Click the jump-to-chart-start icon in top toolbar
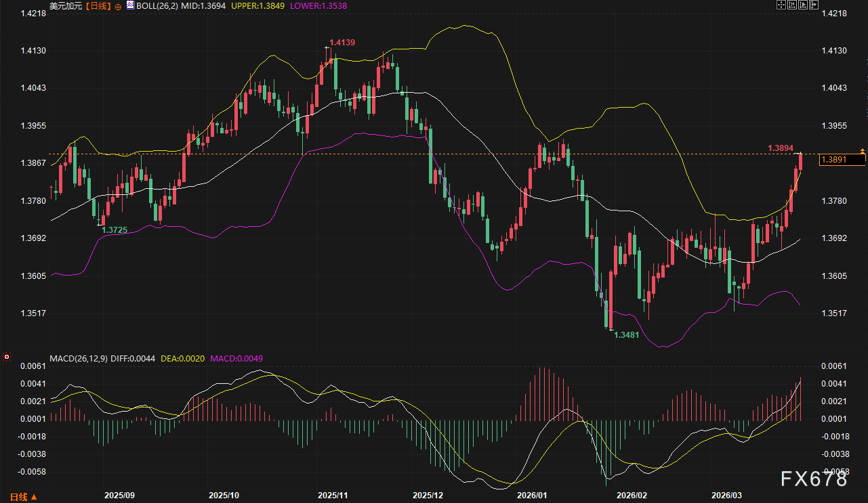The image size is (868, 503). tap(791, 5)
